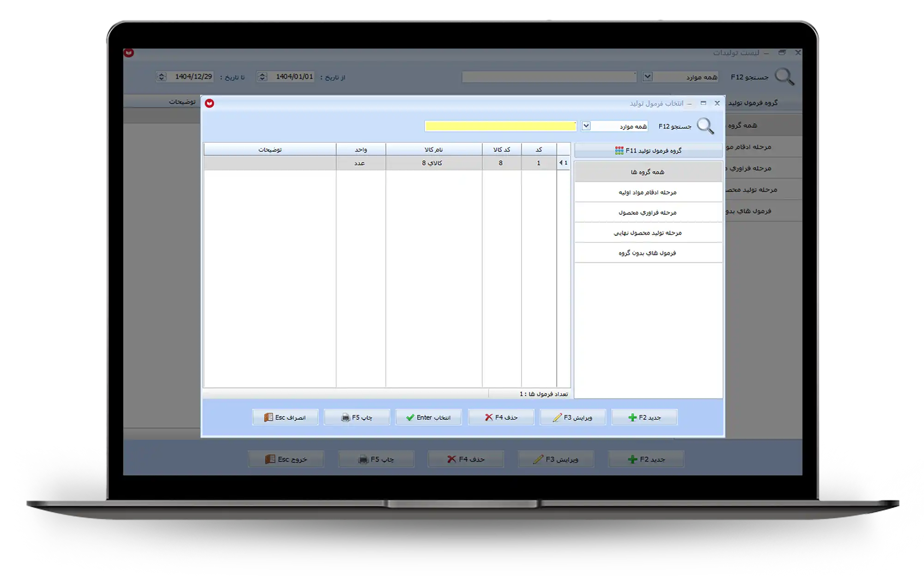Click the red logo icon in dialog title bar
This screenshot has width=924, height=576.
[209, 103]
